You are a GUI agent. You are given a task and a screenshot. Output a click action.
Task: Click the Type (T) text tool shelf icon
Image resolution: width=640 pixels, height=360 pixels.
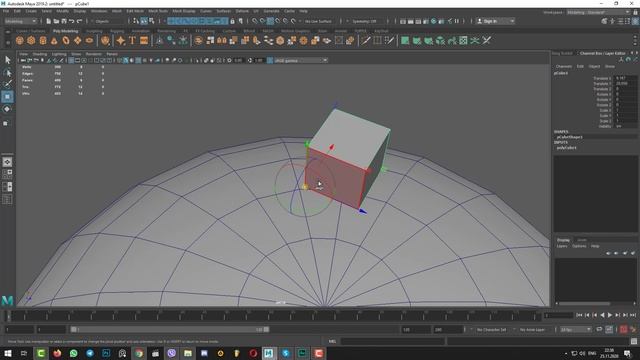(132, 40)
